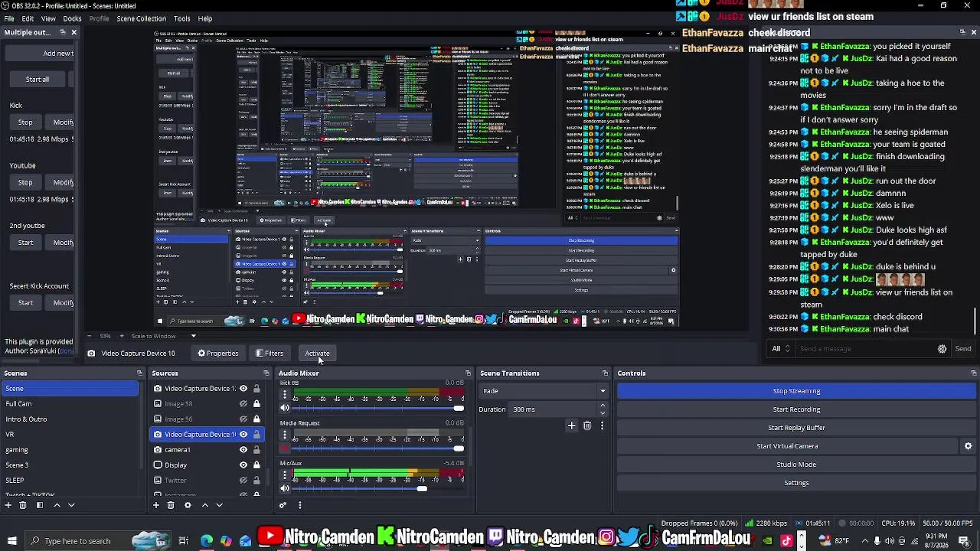Image resolution: width=980 pixels, height=551 pixels.
Task: Open the View menu
Action: [48, 18]
